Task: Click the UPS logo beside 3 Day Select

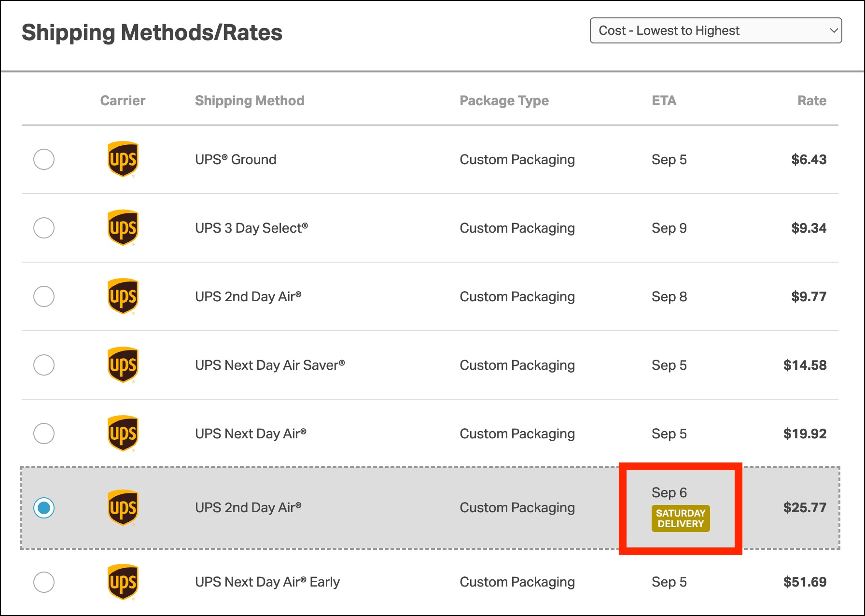Action: [x=123, y=228]
